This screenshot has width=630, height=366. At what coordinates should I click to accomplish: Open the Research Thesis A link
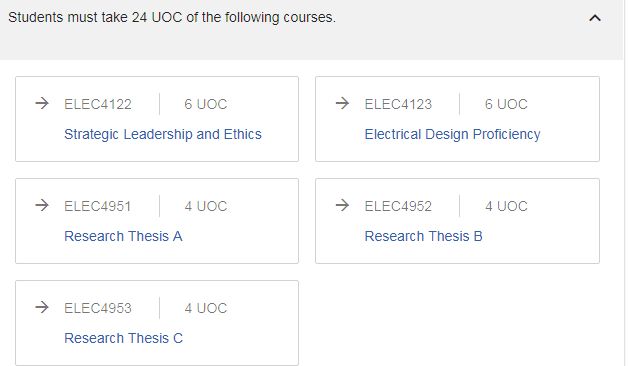[x=123, y=236]
